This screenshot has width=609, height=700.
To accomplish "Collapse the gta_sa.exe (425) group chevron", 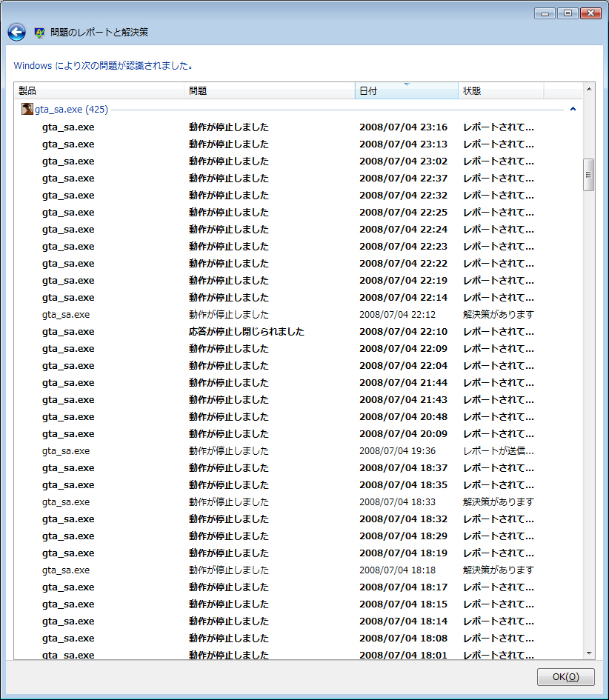I will [x=573, y=110].
